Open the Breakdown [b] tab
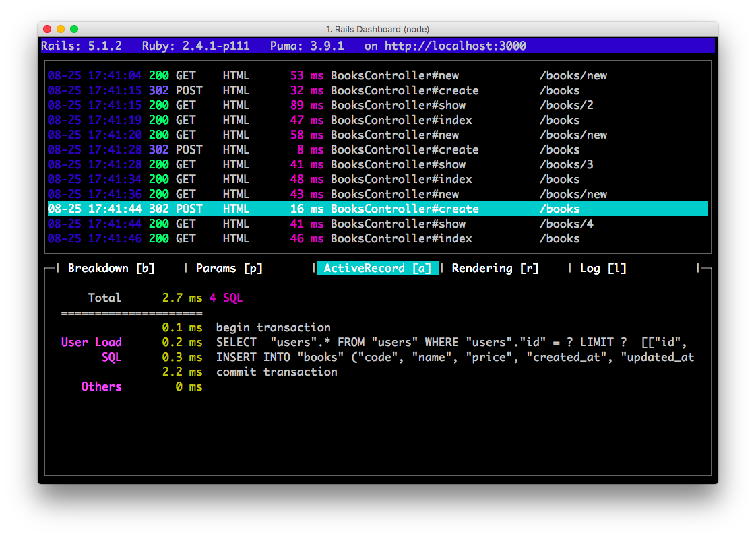Image resolution: width=756 pixels, height=538 pixels. click(111, 268)
